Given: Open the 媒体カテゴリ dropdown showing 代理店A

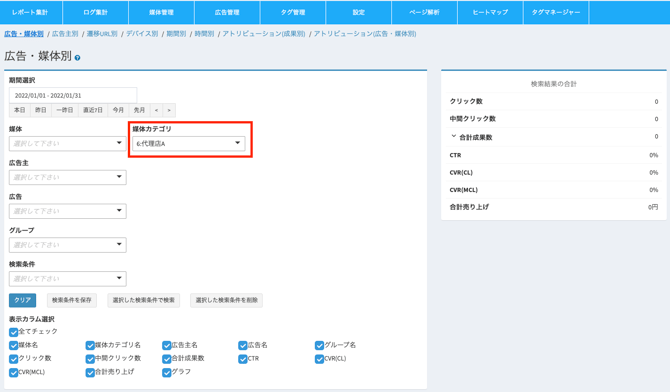Looking at the screenshot, I should (188, 144).
